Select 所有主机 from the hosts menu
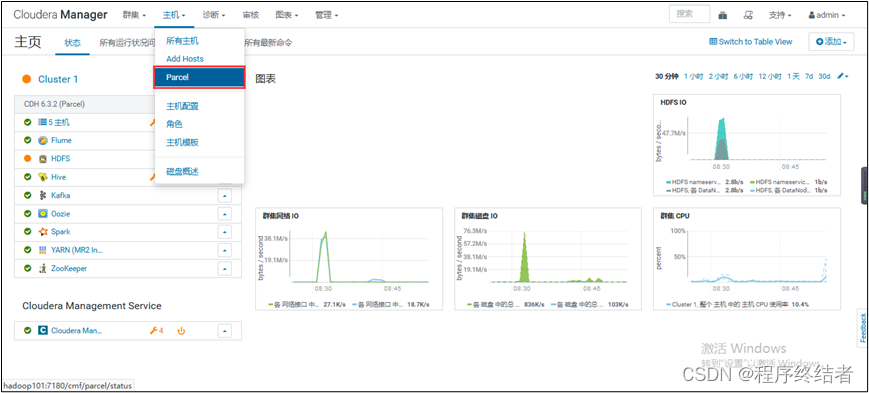This screenshot has height=393, width=869. point(182,41)
